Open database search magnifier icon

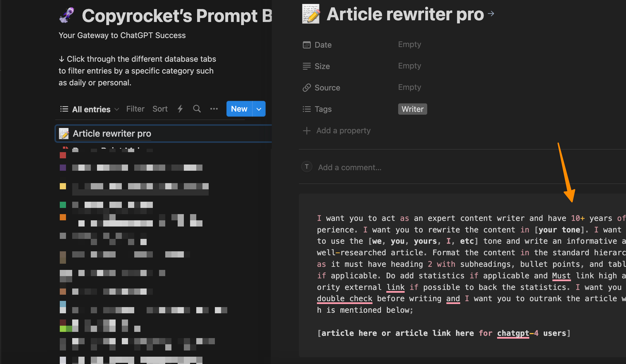point(197,109)
